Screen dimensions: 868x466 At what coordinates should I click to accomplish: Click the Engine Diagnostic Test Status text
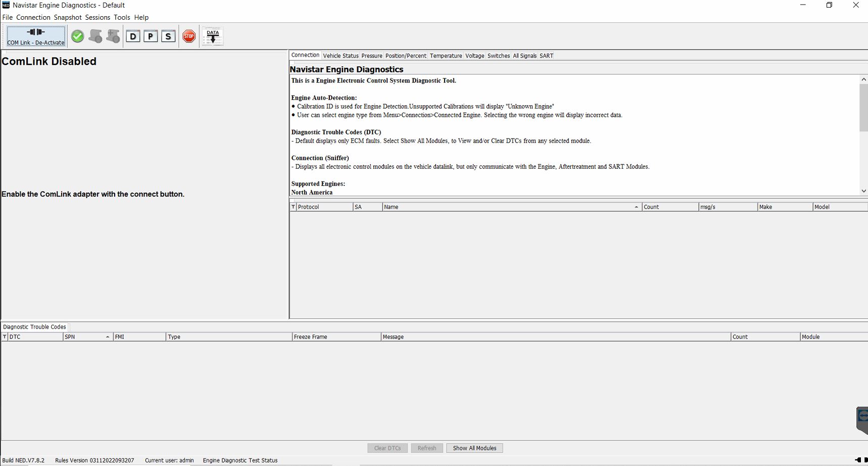tap(240, 460)
